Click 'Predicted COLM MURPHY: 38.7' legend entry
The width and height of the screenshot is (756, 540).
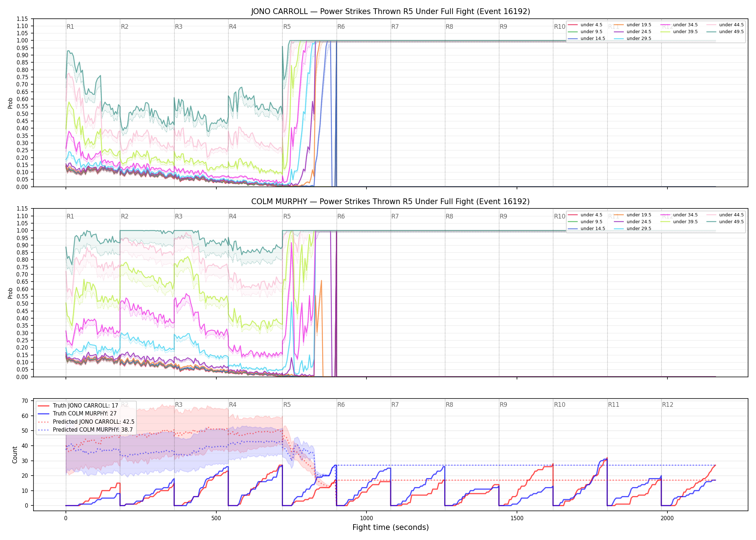pyautogui.click(x=85, y=430)
